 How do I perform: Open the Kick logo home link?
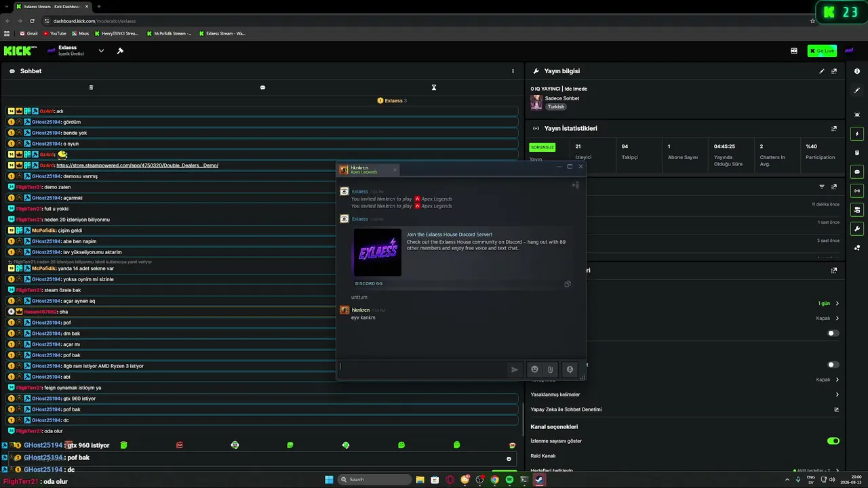click(20, 51)
